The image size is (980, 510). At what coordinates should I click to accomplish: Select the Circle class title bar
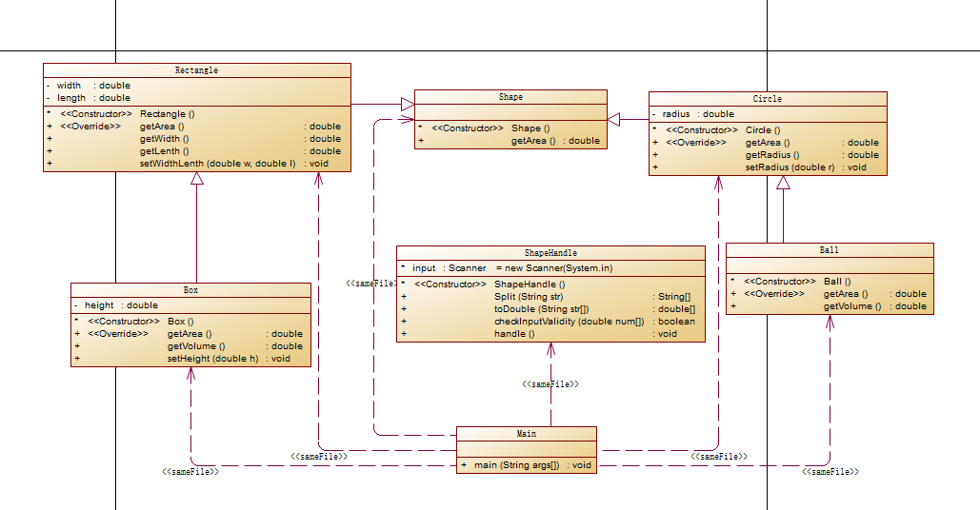coord(768,99)
